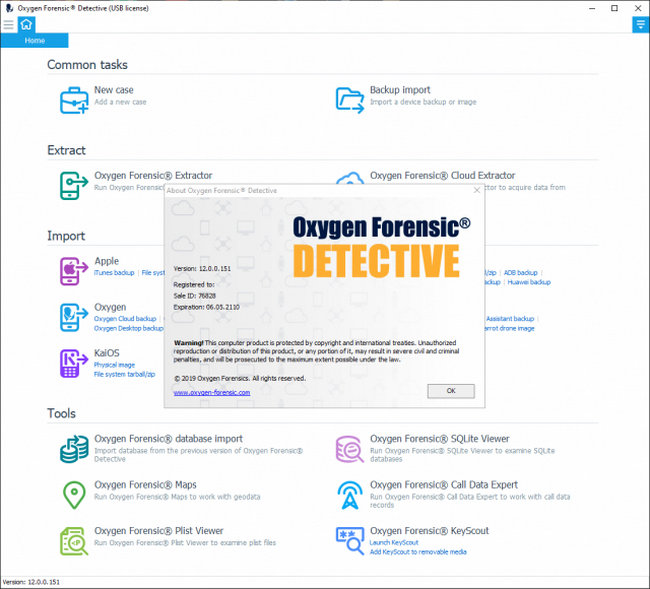Screen dimensions: 650x589
Task: Open www.oxygen-forensic.com link in About dialog
Action: click(x=211, y=393)
